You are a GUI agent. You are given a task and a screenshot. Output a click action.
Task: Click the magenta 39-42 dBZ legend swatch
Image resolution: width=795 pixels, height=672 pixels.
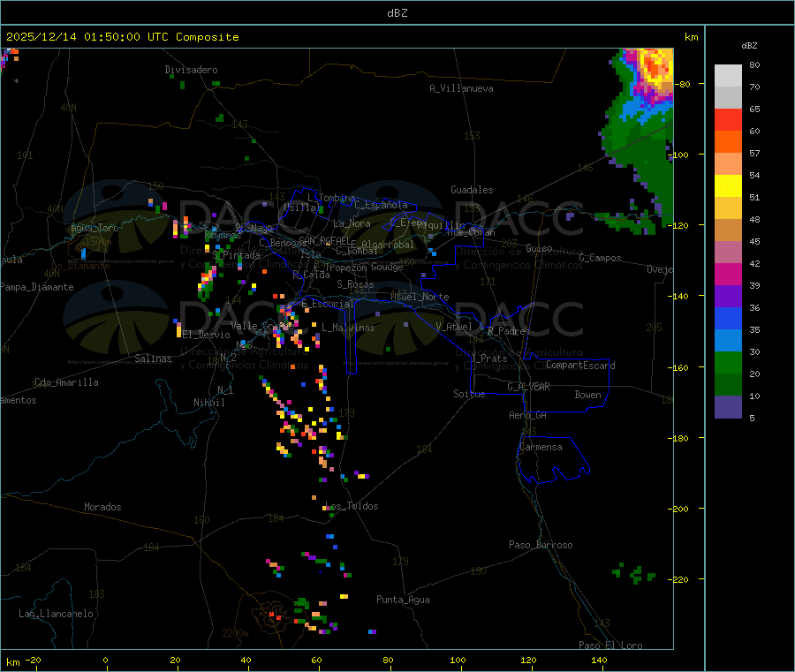click(x=728, y=274)
